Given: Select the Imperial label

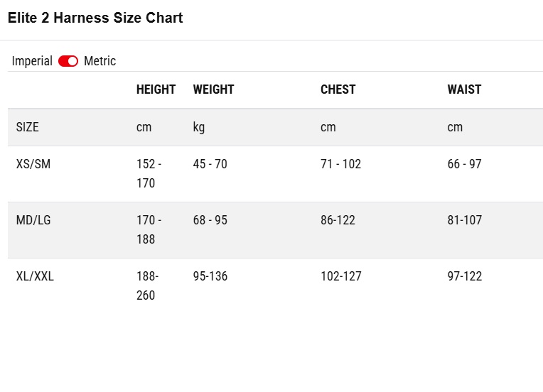Looking at the screenshot, I should 32,61.
